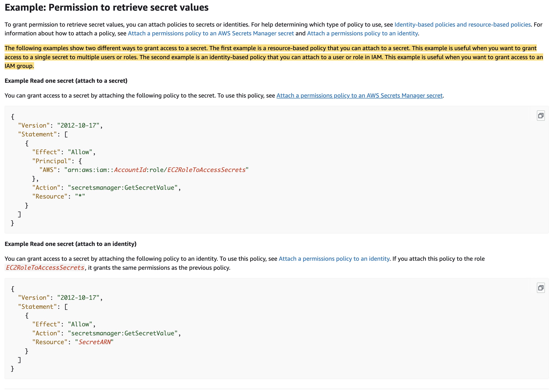
Task: Click the Read one secret (attach to an identity) subheading
Action: pos(71,244)
